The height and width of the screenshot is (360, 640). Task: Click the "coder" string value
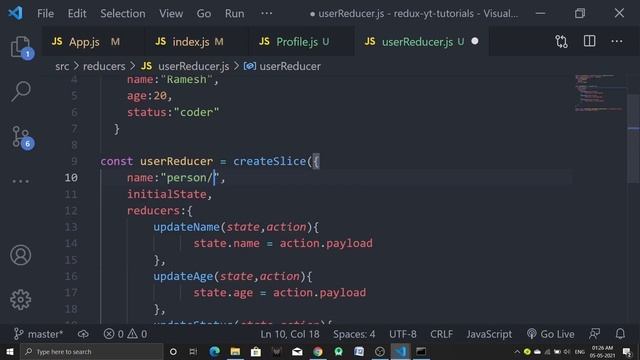(196, 112)
